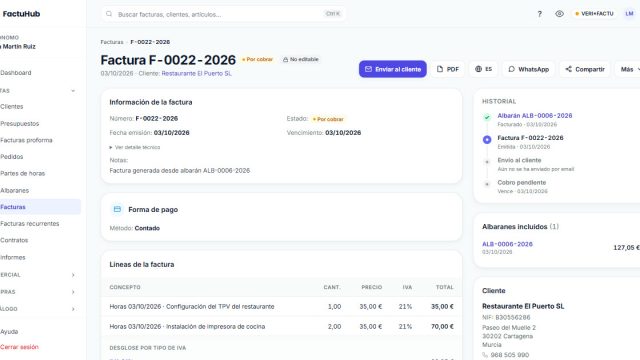Screen dimensions: 640x360
Task: Click Vencimiento date 03/10/2026
Action: point(343,133)
